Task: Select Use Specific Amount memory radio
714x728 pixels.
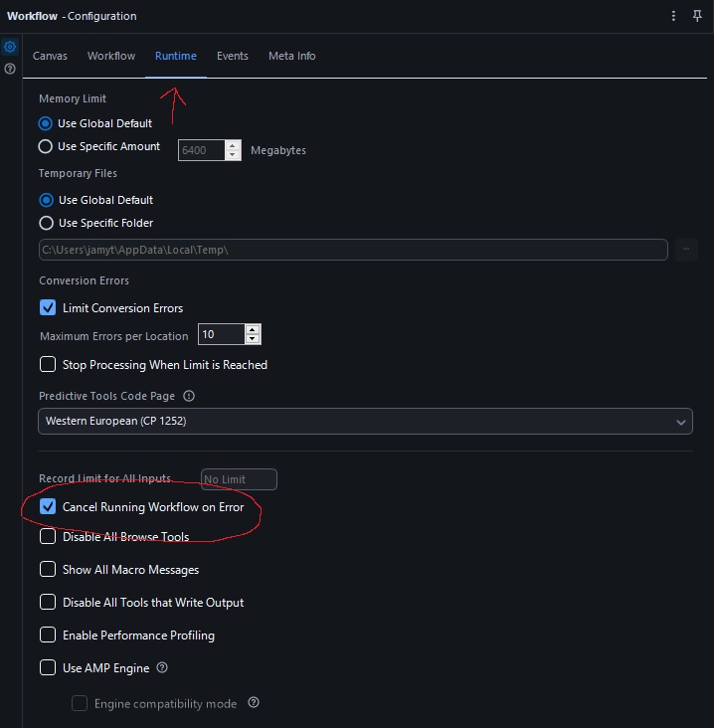Action: (46, 146)
